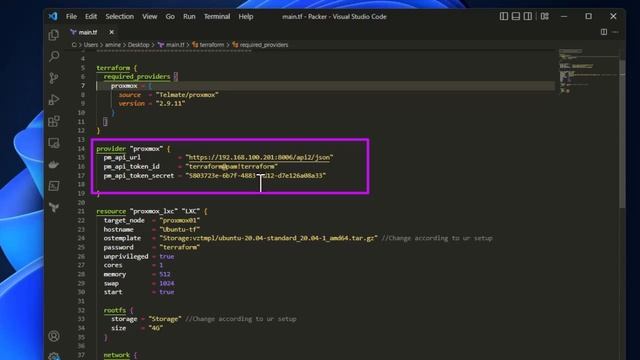Click the pm_api_token_secret key

[139, 176]
